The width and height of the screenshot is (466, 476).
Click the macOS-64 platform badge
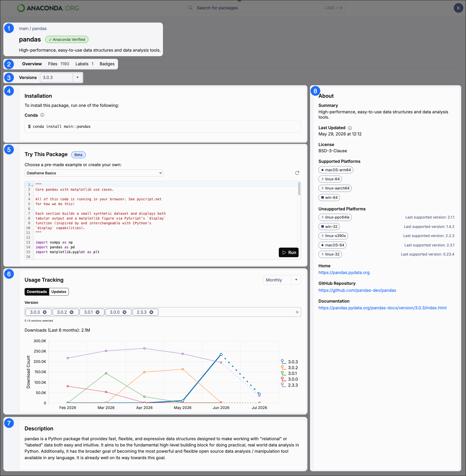coord(332,245)
